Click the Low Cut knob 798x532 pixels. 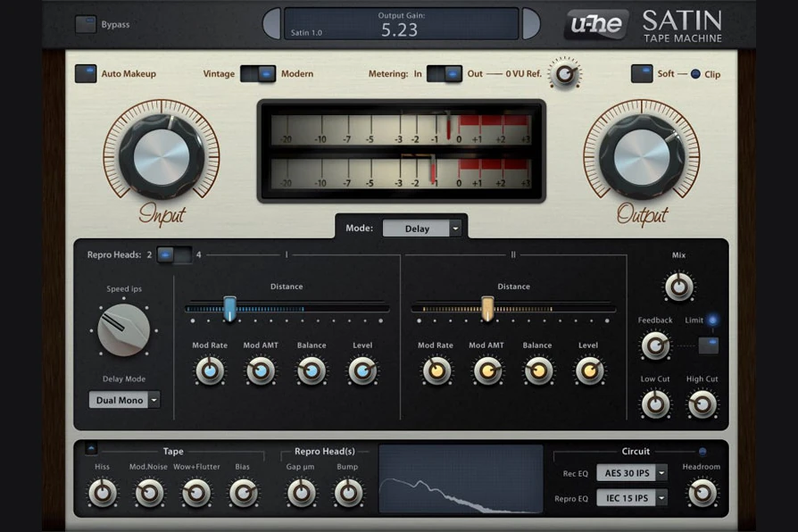pyautogui.click(x=655, y=404)
